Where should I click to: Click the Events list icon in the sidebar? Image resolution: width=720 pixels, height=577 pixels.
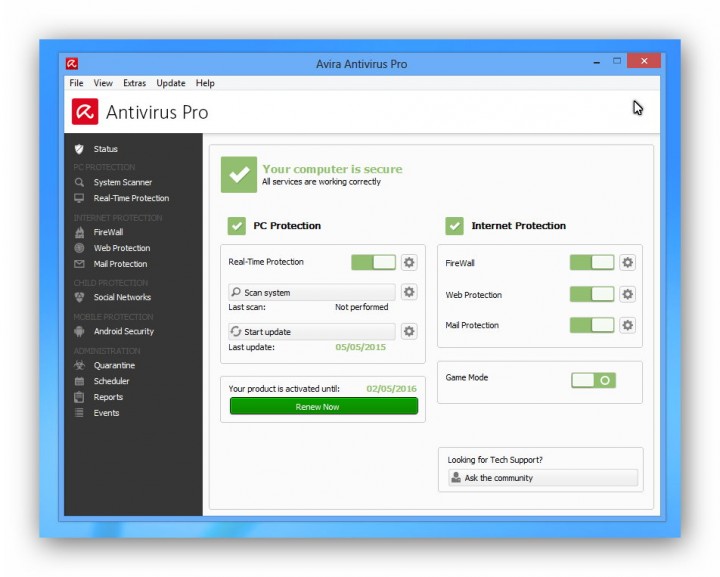(79, 413)
